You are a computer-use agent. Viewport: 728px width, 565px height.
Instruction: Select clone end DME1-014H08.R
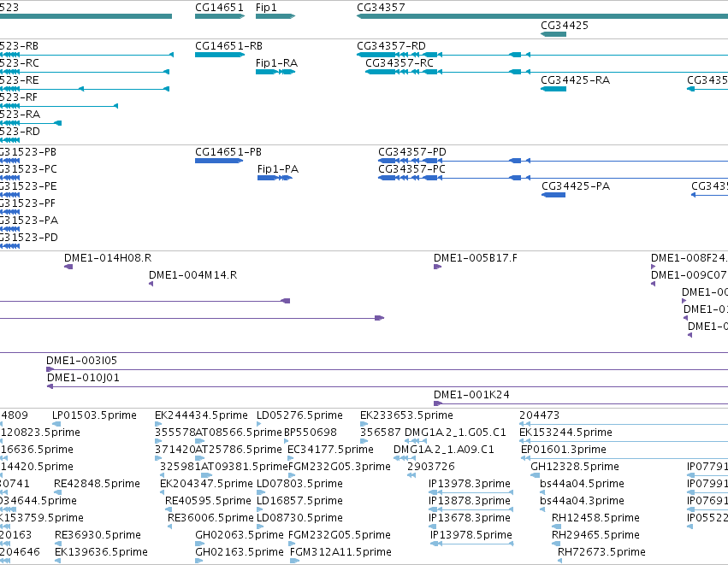tap(108, 258)
